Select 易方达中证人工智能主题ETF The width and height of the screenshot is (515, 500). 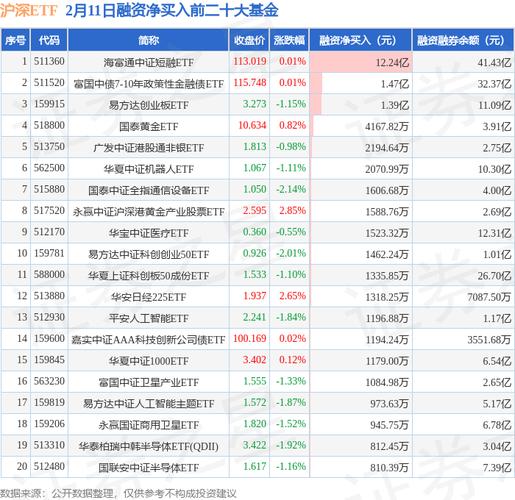(148, 404)
